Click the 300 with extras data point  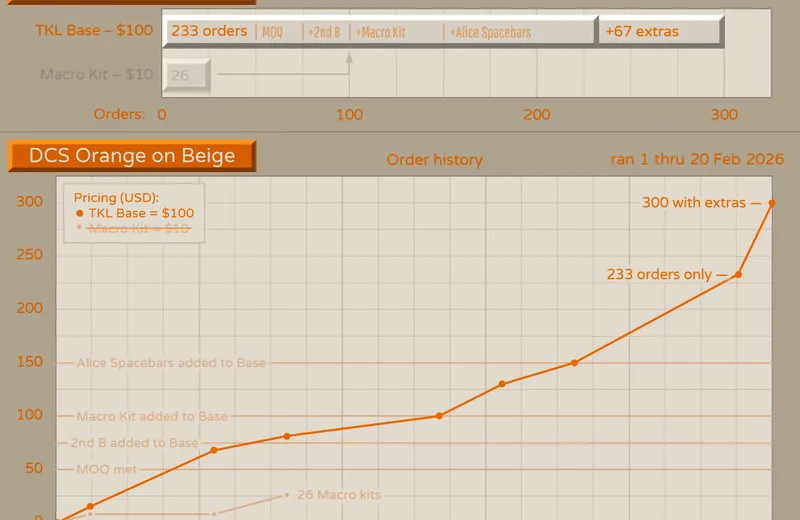(772, 203)
